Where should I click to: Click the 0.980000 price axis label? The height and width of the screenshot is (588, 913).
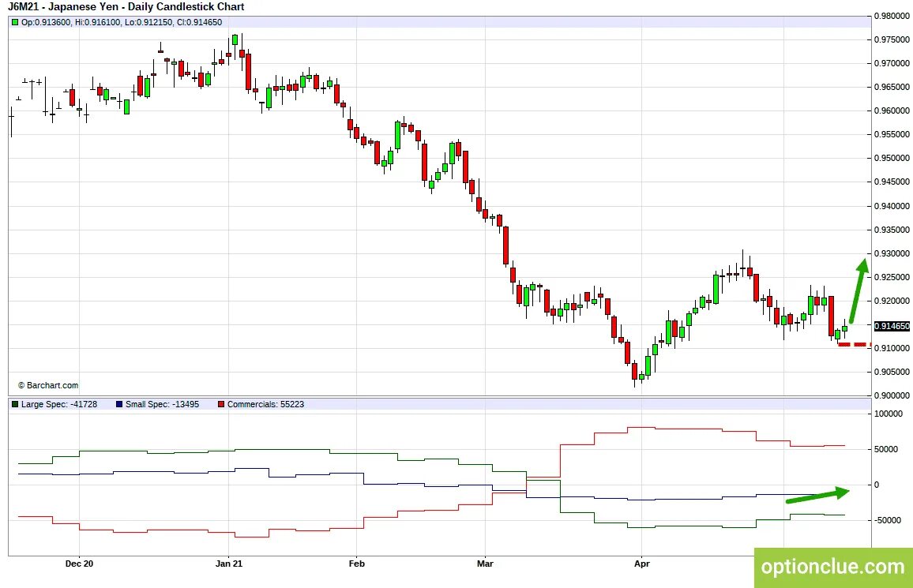click(892, 16)
